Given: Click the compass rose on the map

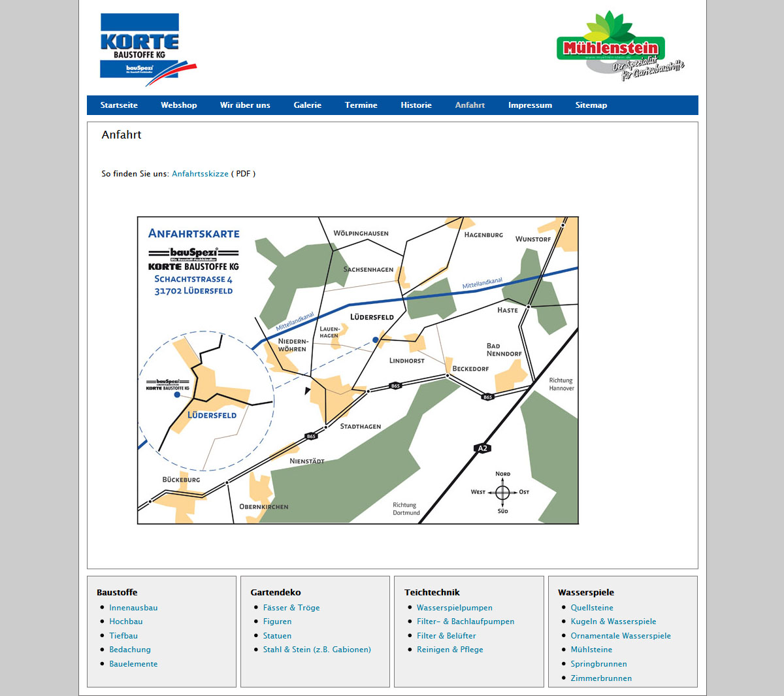Looking at the screenshot, I should point(502,492).
